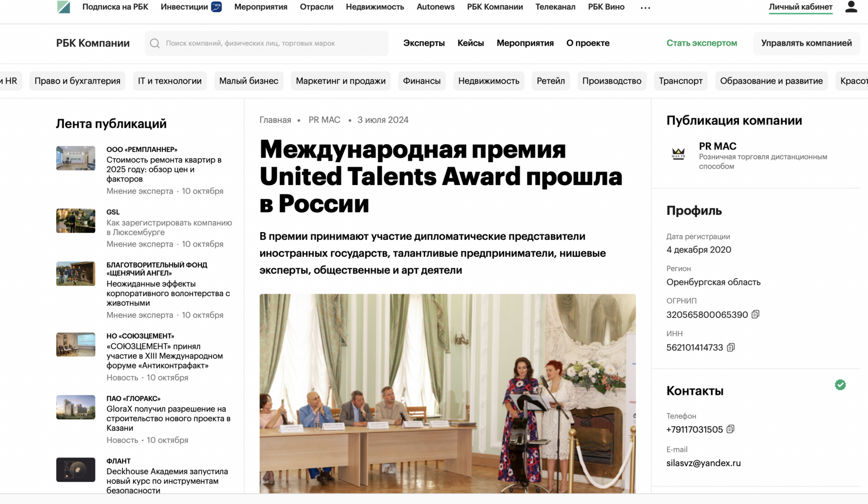Open the PR MAC company profile name

[x=718, y=146]
